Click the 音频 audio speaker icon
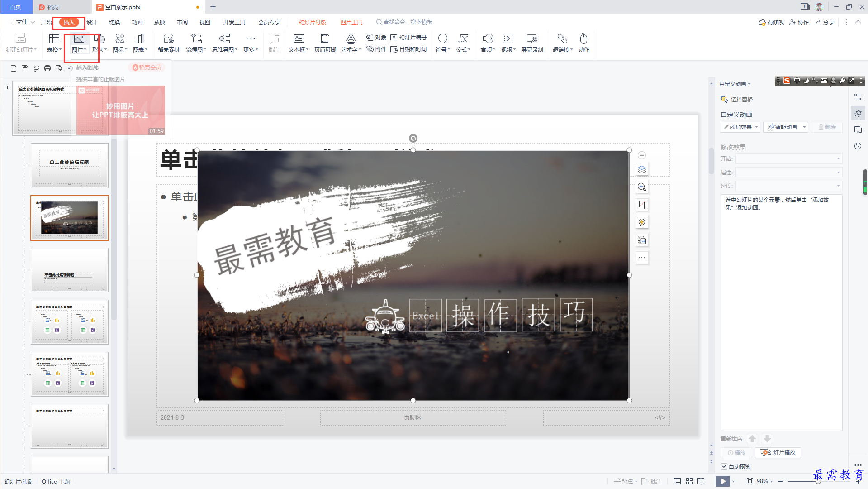The image size is (868, 489). click(488, 38)
